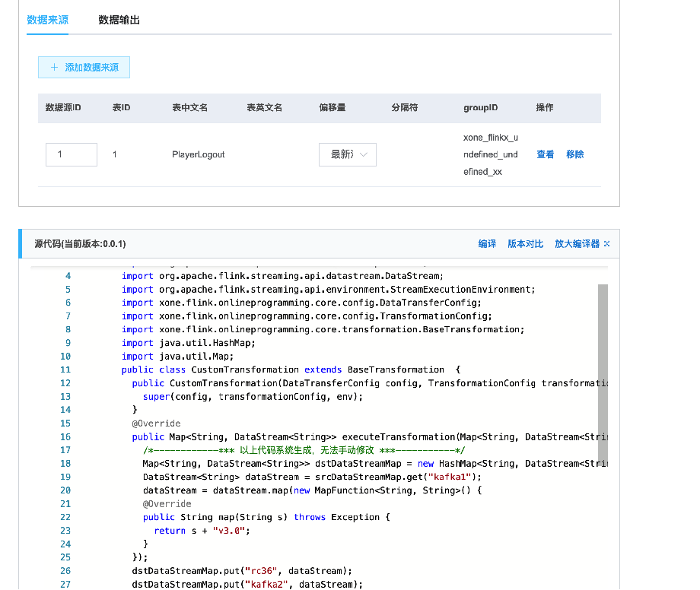Click the "kafka2" string in code
This screenshot has height=590, width=700.
tap(266, 584)
